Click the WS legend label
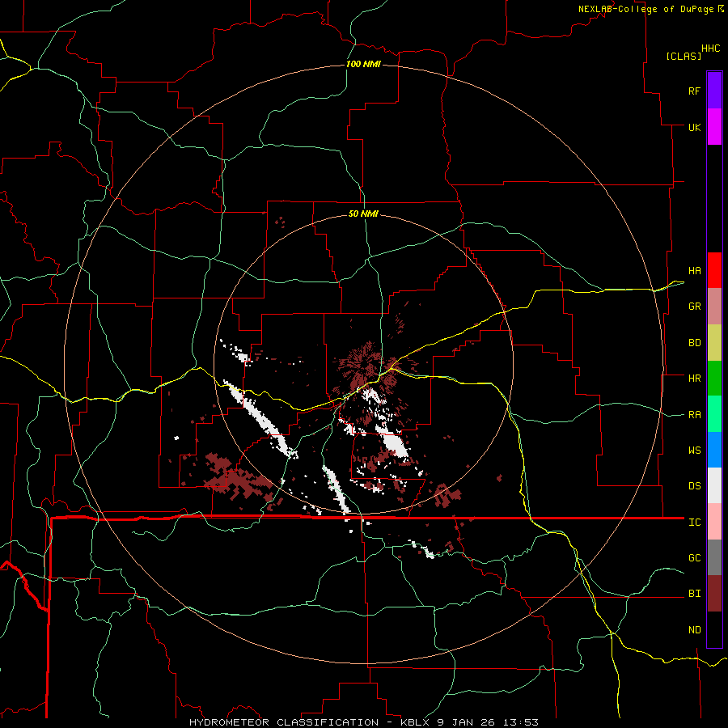The image size is (728, 728). 694,451
